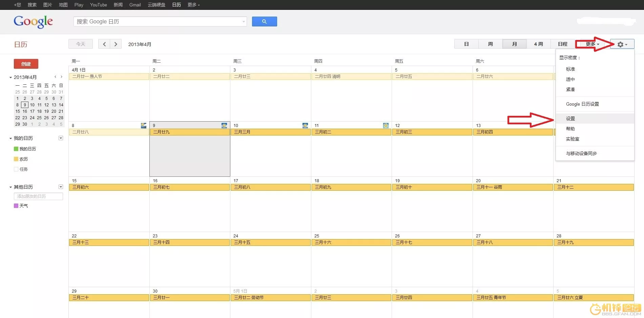644x318 pixels.
Task: Open 实验室 from gear menu
Action: 595,139
